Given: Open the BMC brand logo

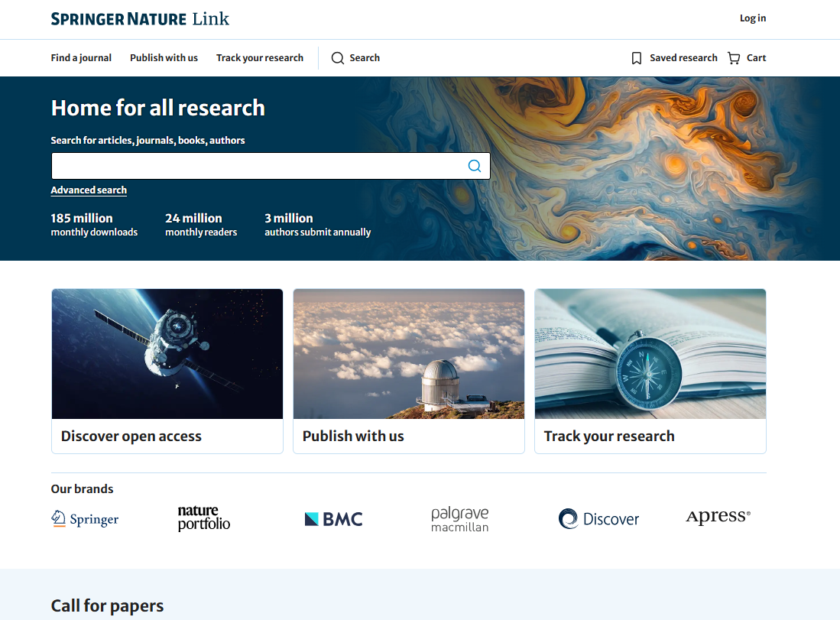Looking at the screenshot, I should [x=333, y=519].
